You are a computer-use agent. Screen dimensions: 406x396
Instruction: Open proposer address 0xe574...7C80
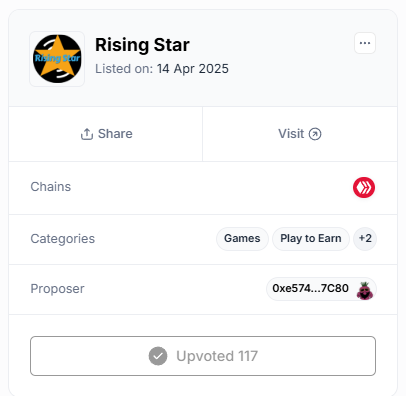click(x=321, y=289)
